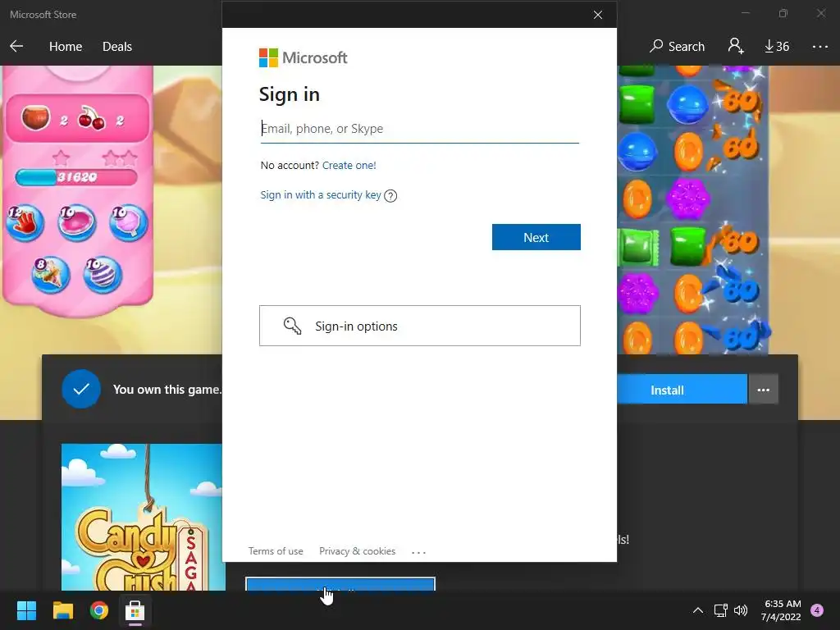Go back using the Store back arrow
840x630 pixels.
(x=16, y=47)
